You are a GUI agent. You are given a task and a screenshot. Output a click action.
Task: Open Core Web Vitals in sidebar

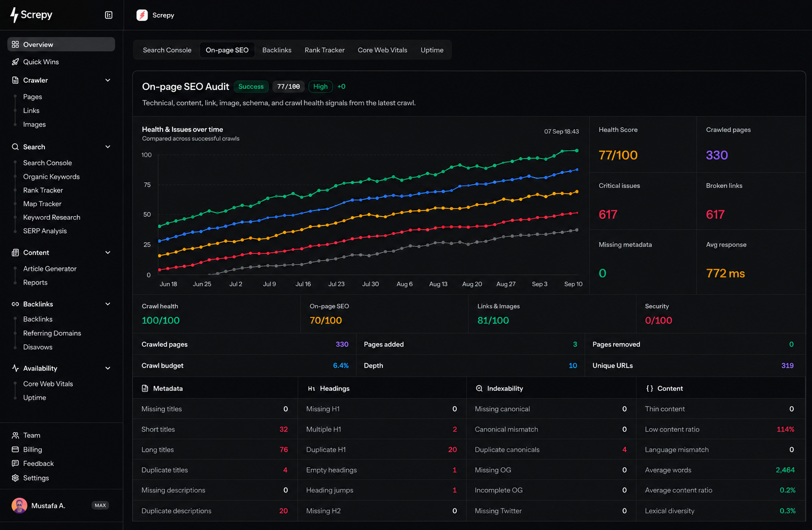[x=48, y=384]
